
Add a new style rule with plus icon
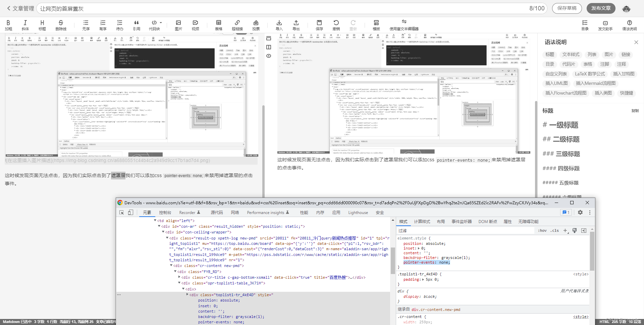(x=566, y=230)
